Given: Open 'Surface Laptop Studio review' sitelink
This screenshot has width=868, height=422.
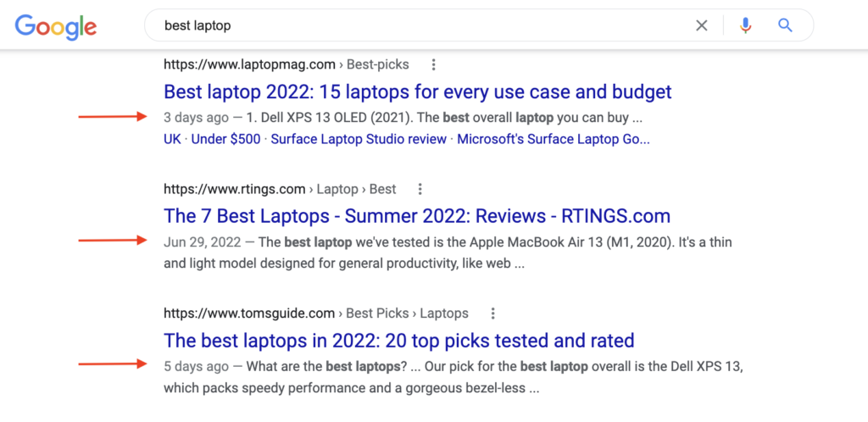Looking at the screenshot, I should coord(359,139).
